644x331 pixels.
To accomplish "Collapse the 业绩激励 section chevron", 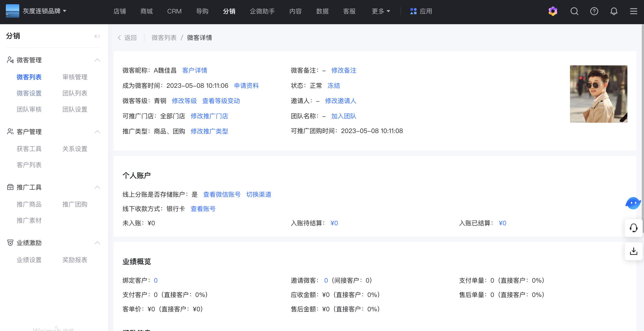I will (x=97, y=243).
